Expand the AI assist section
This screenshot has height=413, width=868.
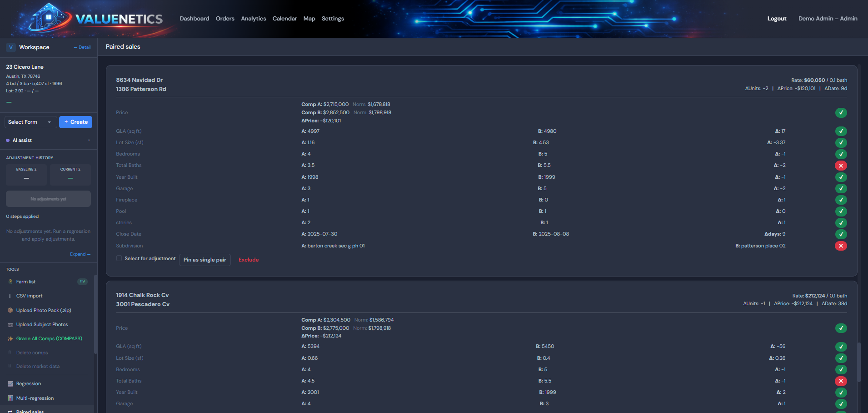[x=89, y=141]
